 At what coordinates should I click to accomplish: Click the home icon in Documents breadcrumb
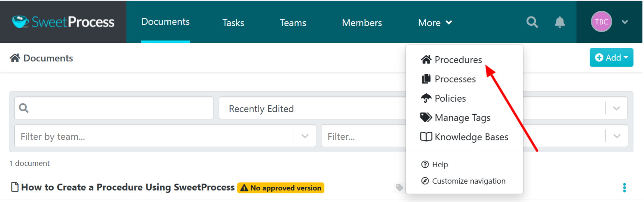point(15,58)
